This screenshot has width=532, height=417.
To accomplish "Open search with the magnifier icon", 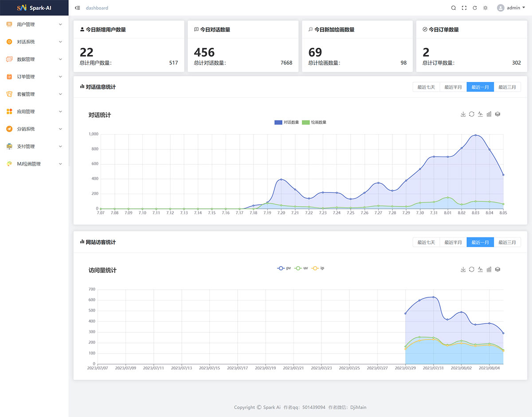I will click(x=453, y=8).
